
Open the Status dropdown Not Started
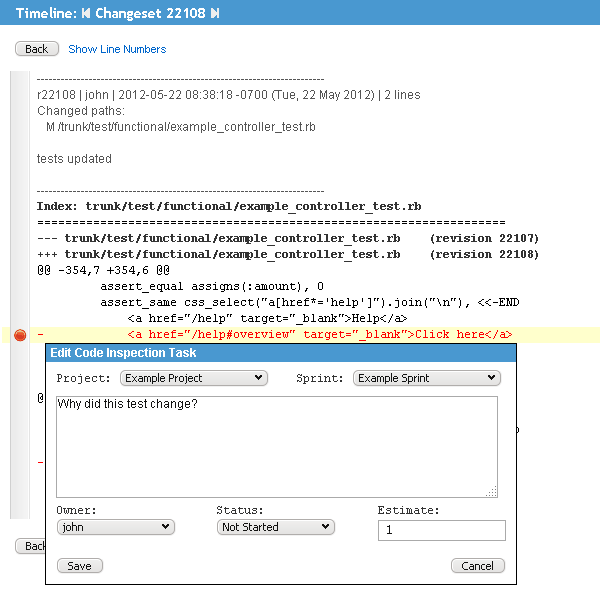[x=276, y=527]
